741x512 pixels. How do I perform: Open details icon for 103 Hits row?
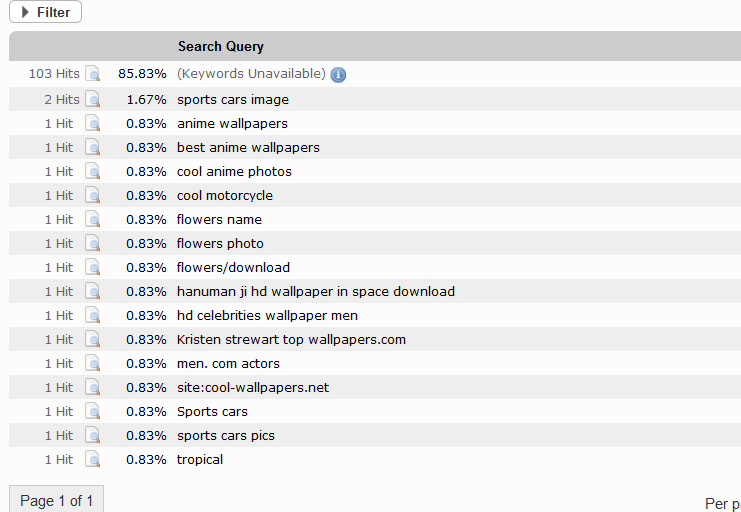(x=93, y=74)
